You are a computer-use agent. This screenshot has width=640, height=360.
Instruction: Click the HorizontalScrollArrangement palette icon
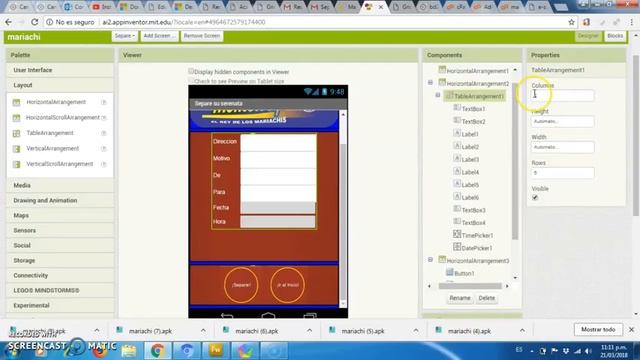[16, 118]
